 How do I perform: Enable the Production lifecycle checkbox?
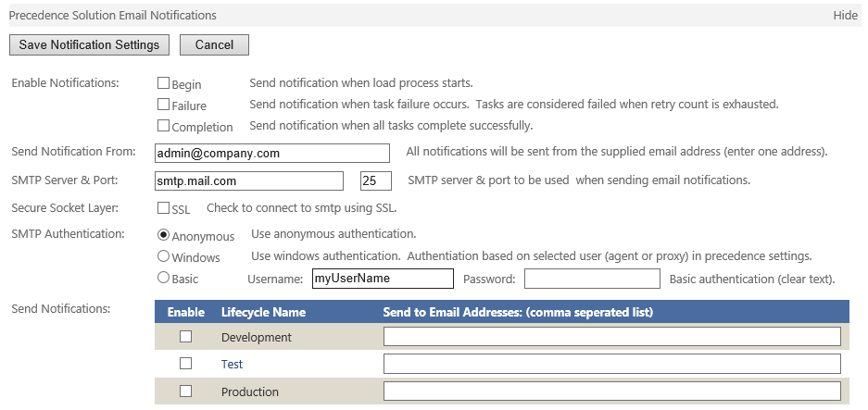click(186, 391)
